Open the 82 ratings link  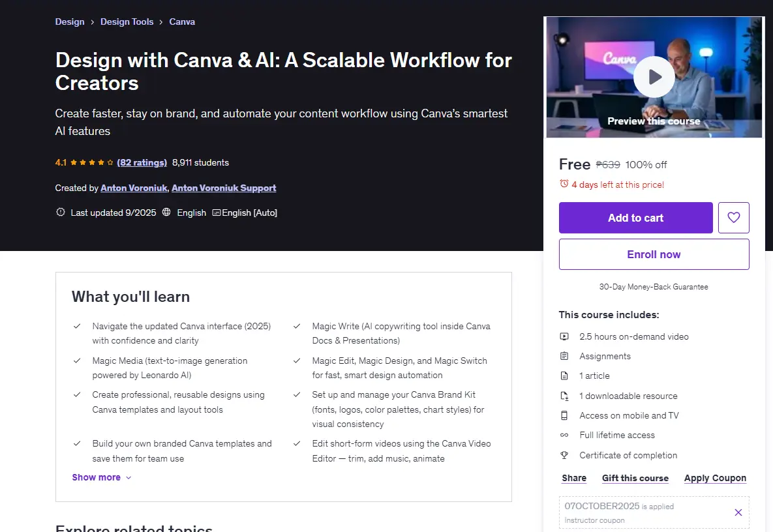coord(142,162)
